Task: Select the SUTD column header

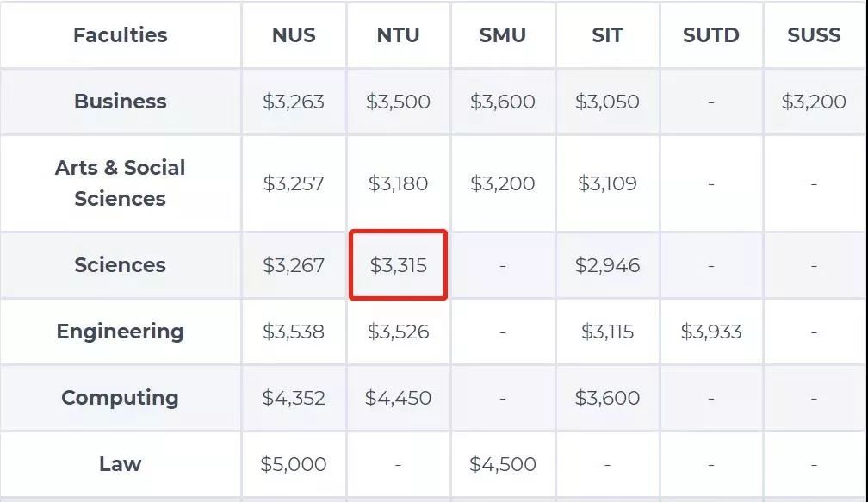Action: 711,35
